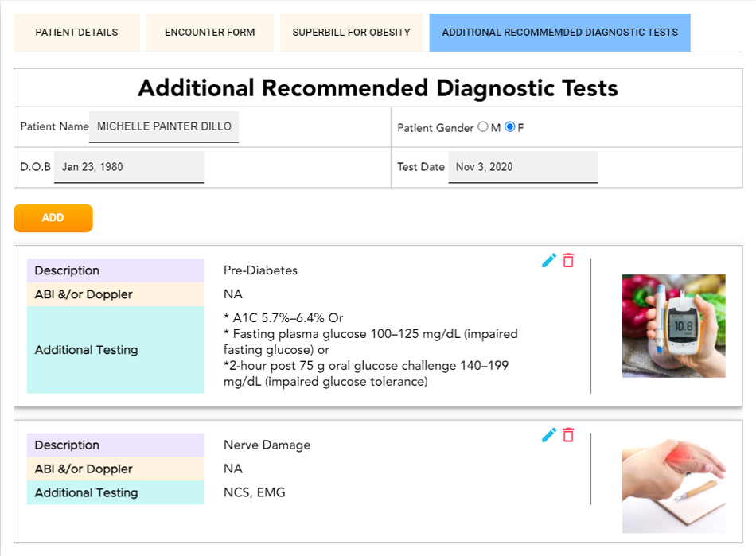Open the D.O.B date field
Viewport: 756px width, 556px height.
coord(128,167)
